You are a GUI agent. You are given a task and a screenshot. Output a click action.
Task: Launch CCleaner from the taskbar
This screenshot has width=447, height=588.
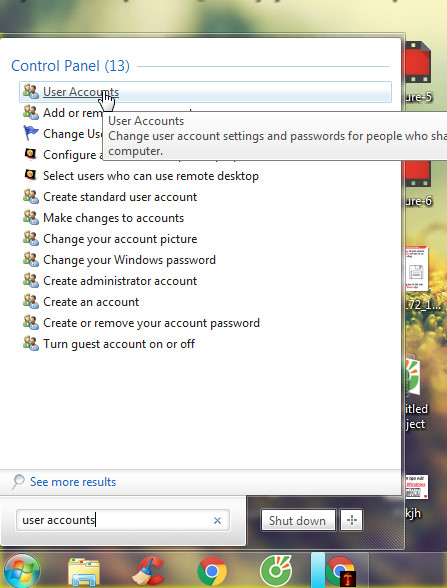[x=148, y=572]
